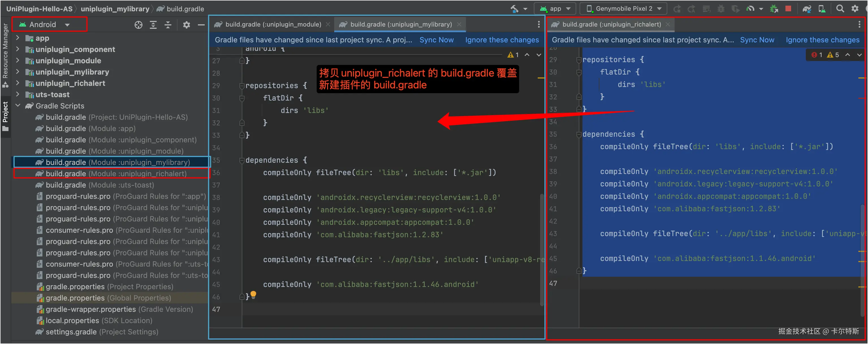This screenshot has height=344, width=868.
Task: Click Collapse All in Project panel
Action: tap(168, 25)
